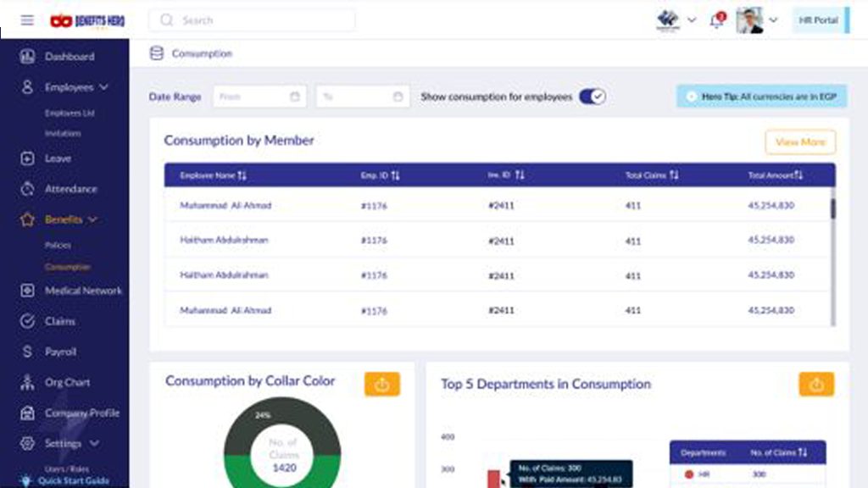Collapse the Benefits sidebar section
Viewport: 868px width, 488px height.
coord(92,219)
